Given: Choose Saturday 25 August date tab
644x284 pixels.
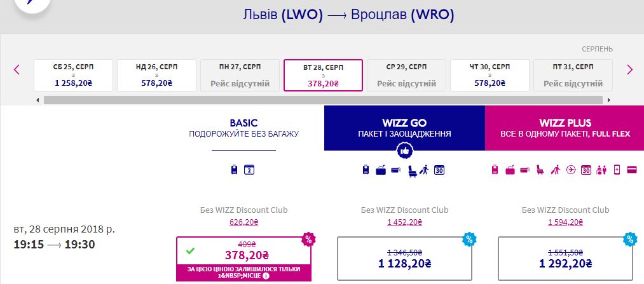Looking at the screenshot, I should tap(73, 75).
